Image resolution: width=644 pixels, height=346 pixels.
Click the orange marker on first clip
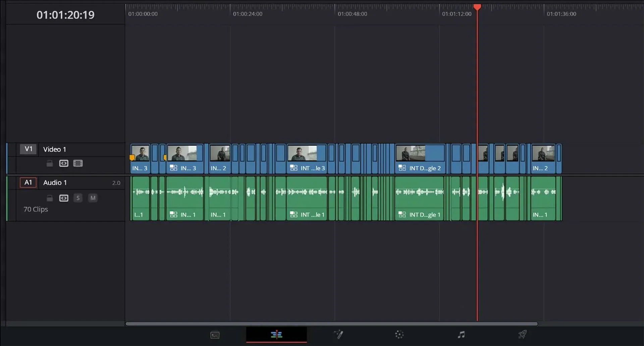[x=132, y=157]
